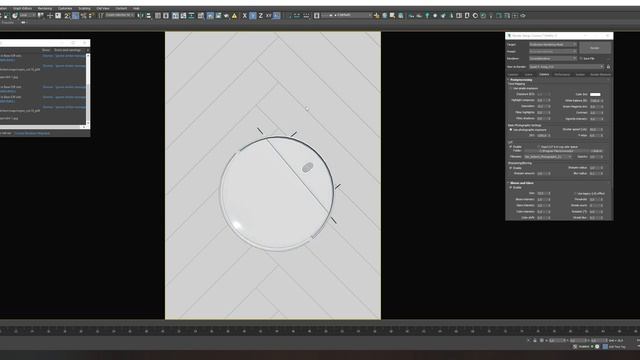Toggle the 2.5D Snaps button
The height and width of the screenshot is (360, 640).
[67, 16]
